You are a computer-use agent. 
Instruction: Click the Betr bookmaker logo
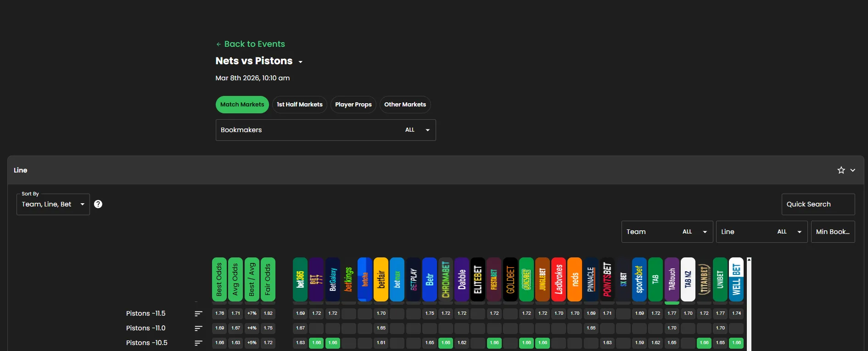tap(430, 279)
